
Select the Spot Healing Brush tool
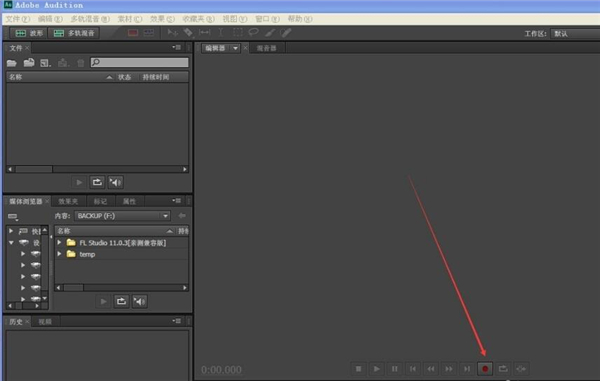[x=286, y=33]
